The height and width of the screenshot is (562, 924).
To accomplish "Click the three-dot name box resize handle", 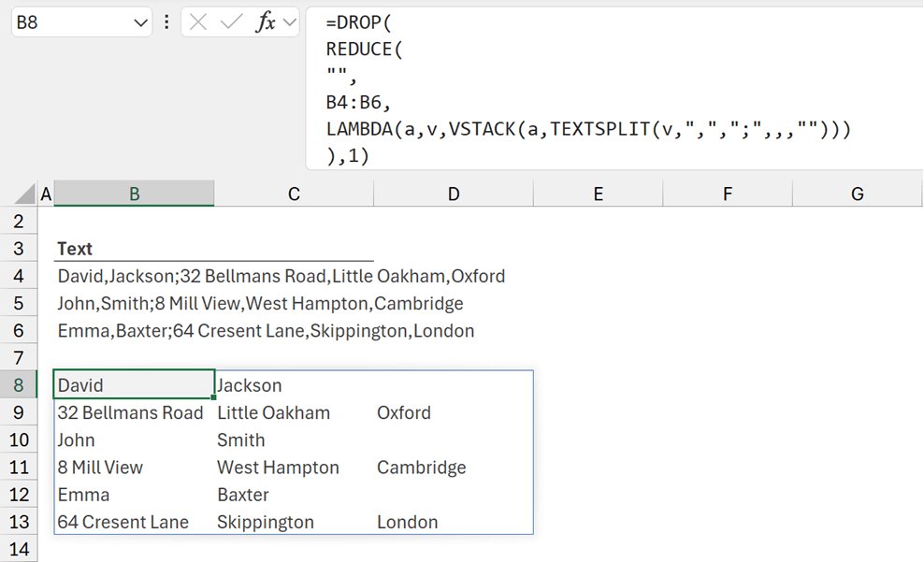I will point(166,22).
